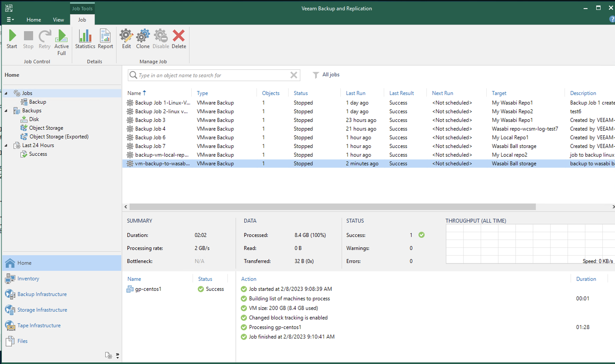Image resolution: width=615 pixels, height=364 pixels.
Task: Collapse the Backups tree node
Action: coord(6,111)
